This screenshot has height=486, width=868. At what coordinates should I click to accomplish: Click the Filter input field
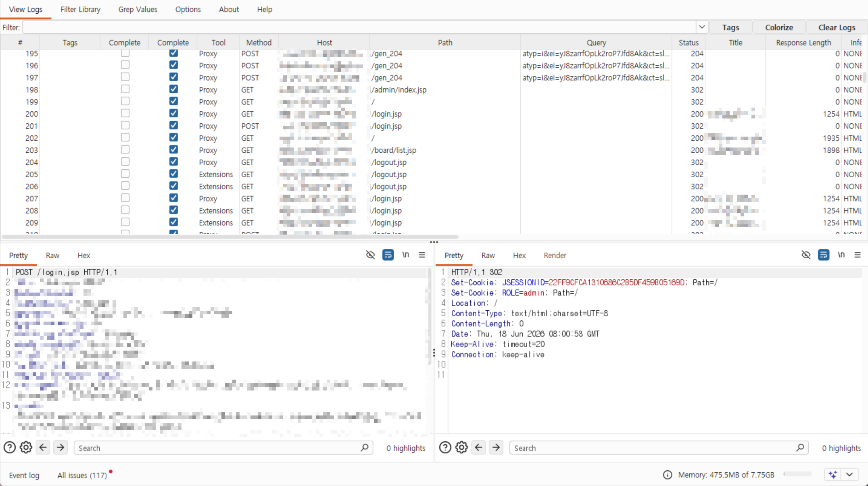359,27
